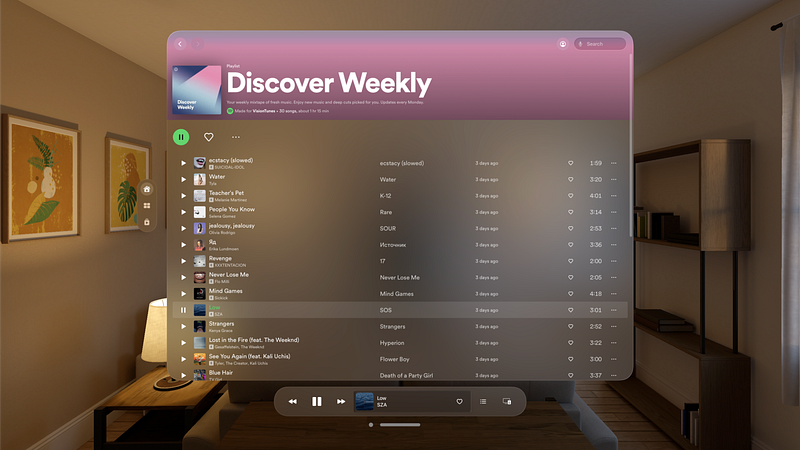The width and height of the screenshot is (800, 450).
Task: Like the Water track
Action: coord(570,180)
